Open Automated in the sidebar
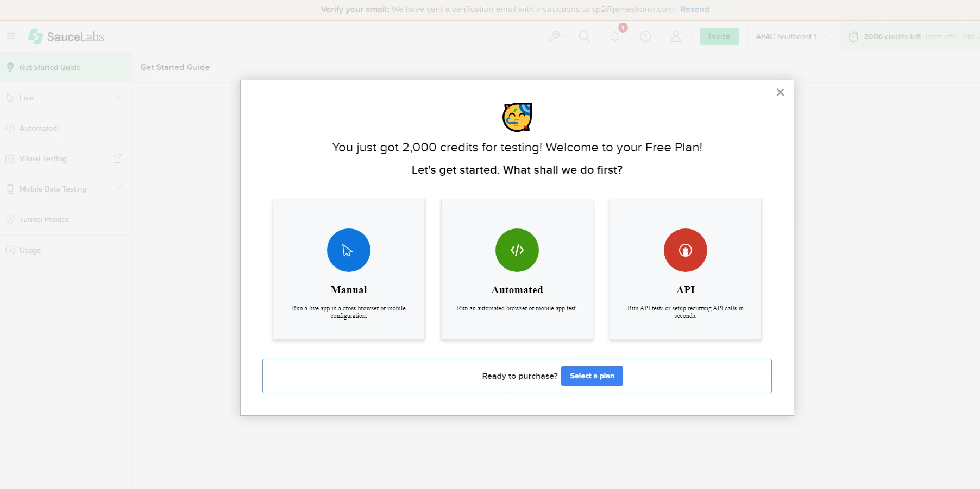This screenshot has width=980, height=489. coord(66,128)
